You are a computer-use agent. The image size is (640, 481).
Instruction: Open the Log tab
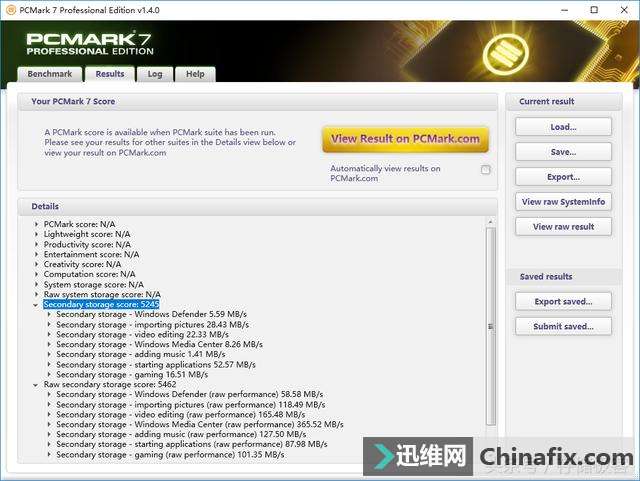tap(155, 74)
